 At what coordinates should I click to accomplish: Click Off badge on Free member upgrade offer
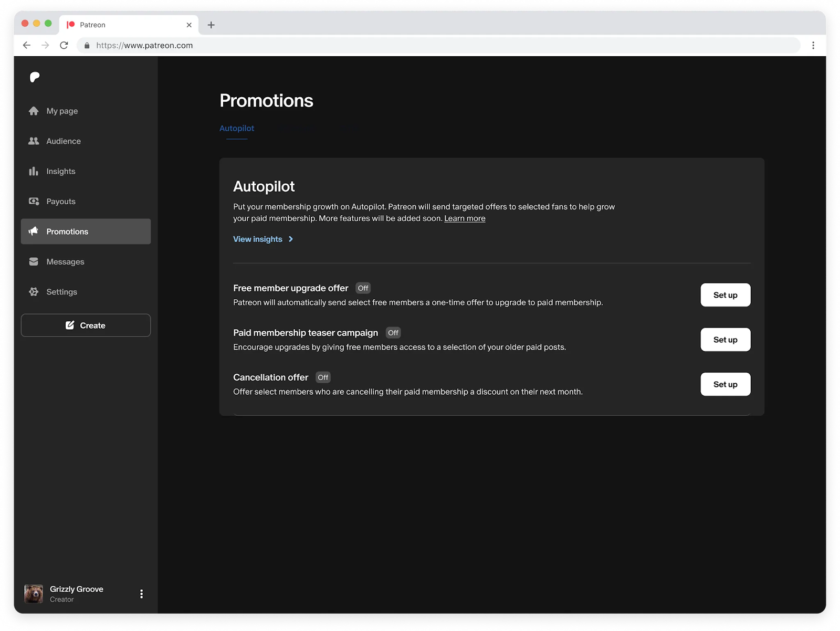tap(363, 288)
